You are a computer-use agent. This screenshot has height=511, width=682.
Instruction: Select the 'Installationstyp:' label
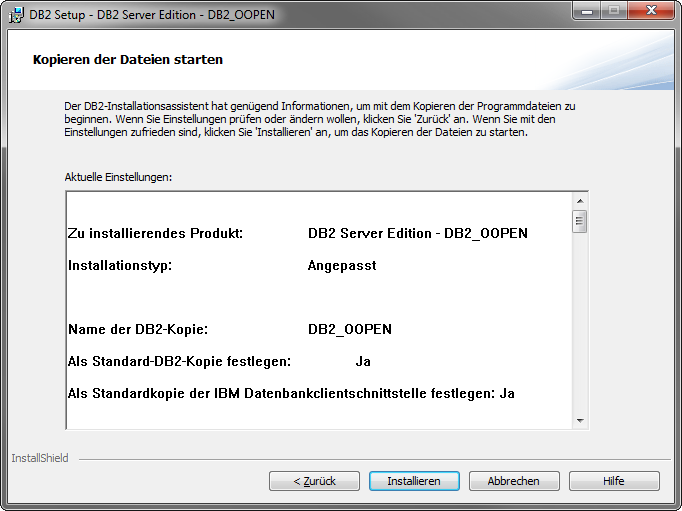[120, 266]
